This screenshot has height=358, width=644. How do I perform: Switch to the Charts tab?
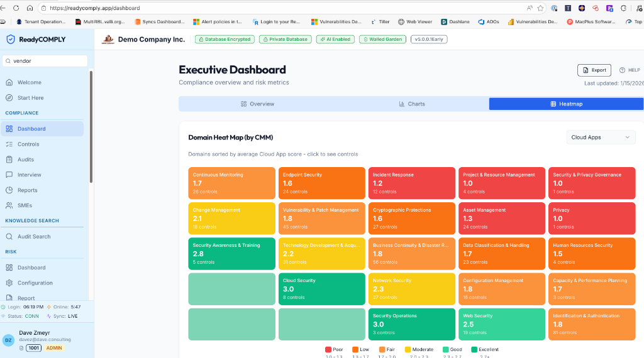(x=411, y=104)
